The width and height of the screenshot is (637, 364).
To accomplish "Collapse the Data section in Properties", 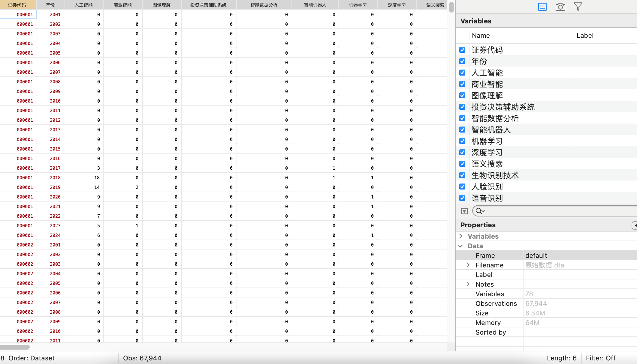I will 461,246.
